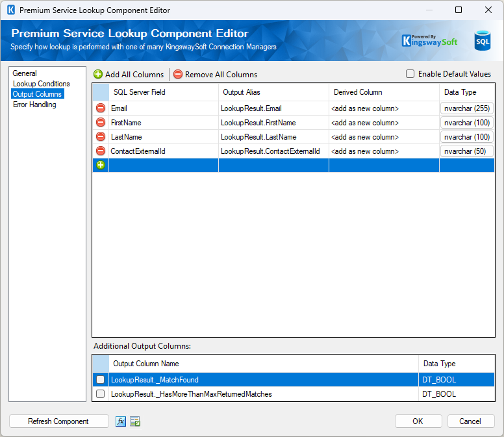
Task: Edit the LookupResult.Email output alias
Action: [x=273, y=108]
